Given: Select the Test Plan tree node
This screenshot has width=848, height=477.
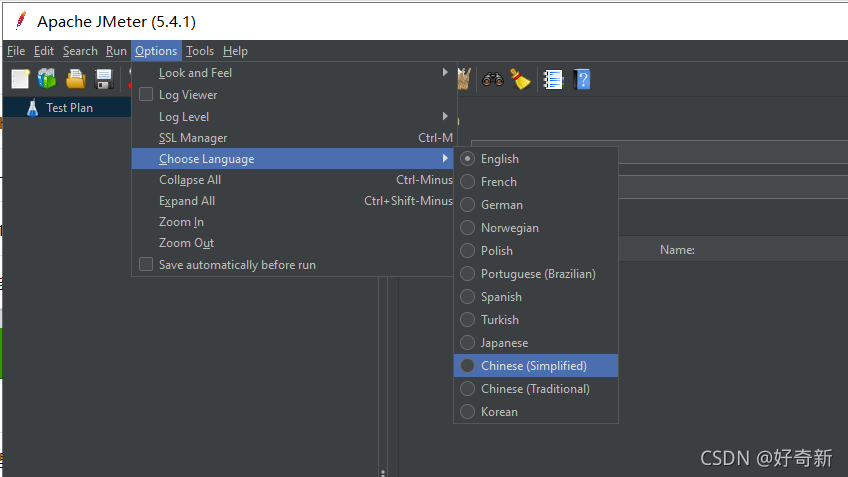Looking at the screenshot, I should [67, 108].
